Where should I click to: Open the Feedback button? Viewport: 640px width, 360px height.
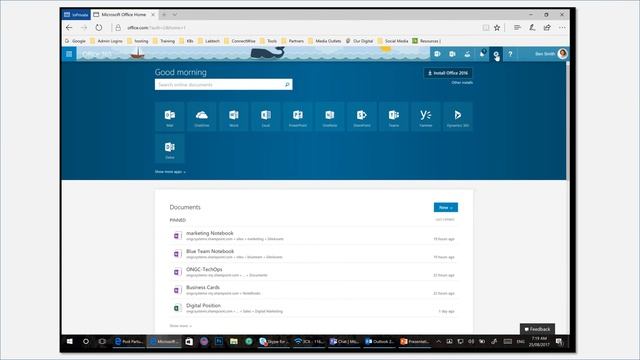[x=537, y=329]
